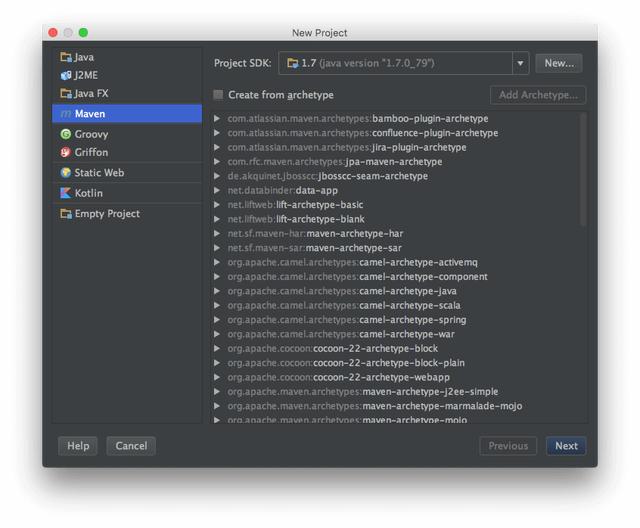The height and width of the screenshot is (528, 640).
Task: Click the Java project type icon
Action: (x=66, y=57)
